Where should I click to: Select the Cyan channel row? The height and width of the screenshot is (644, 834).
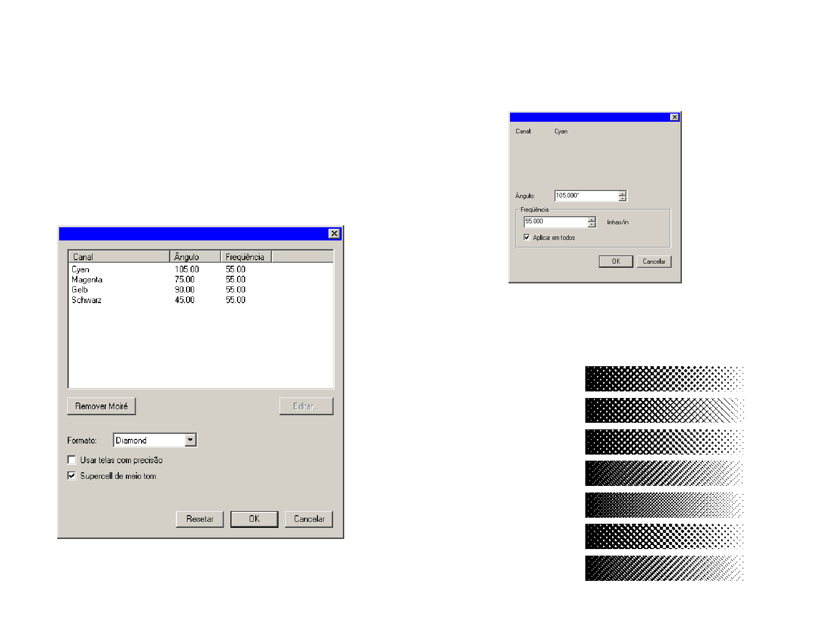81,270
